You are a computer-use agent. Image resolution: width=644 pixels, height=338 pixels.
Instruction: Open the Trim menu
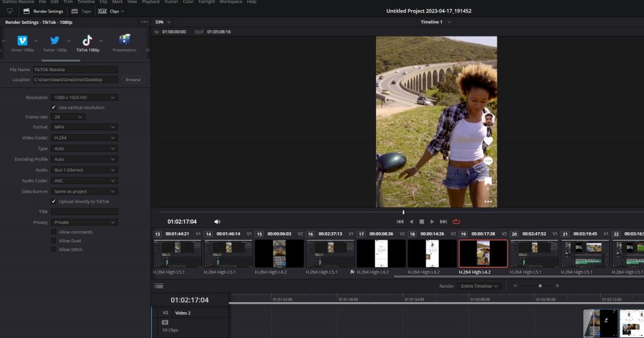click(68, 2)
